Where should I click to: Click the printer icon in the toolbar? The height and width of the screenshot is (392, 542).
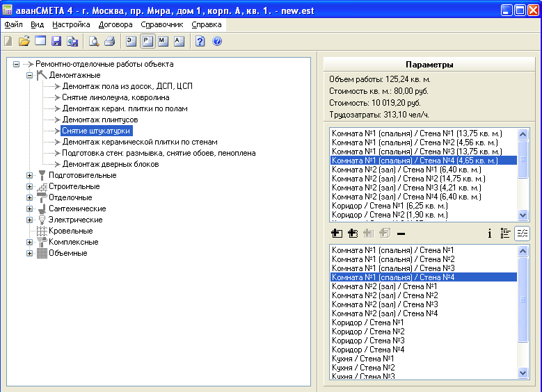pos(109,41)
